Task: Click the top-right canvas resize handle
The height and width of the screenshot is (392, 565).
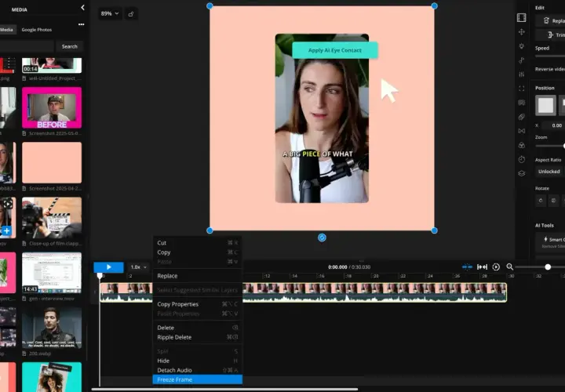Action: pos(434,5)
